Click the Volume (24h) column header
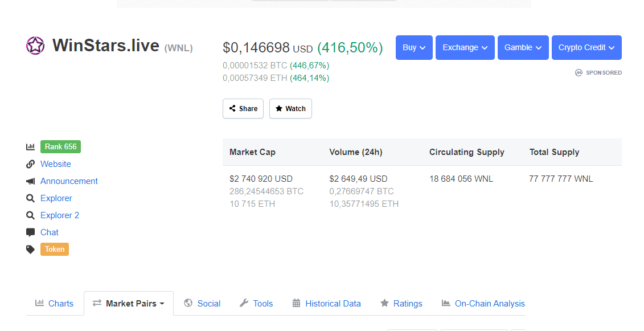Screen dimensions: 644x331 [356, 152]
